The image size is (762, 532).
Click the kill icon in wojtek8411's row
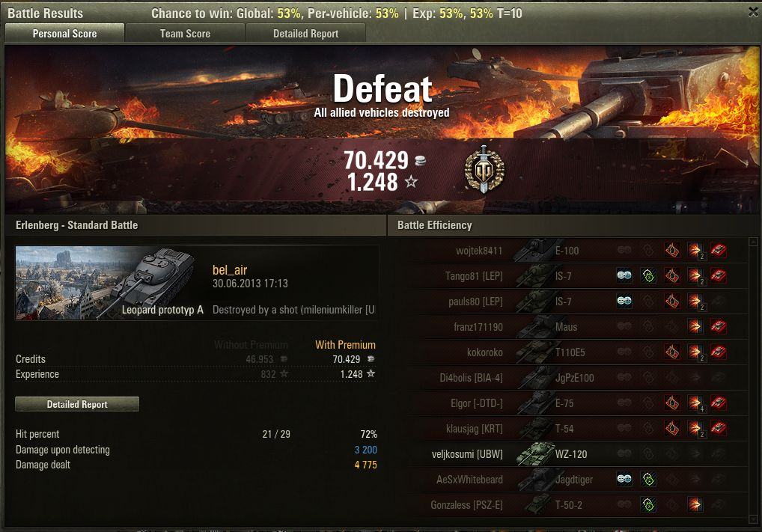coord(719,250)
